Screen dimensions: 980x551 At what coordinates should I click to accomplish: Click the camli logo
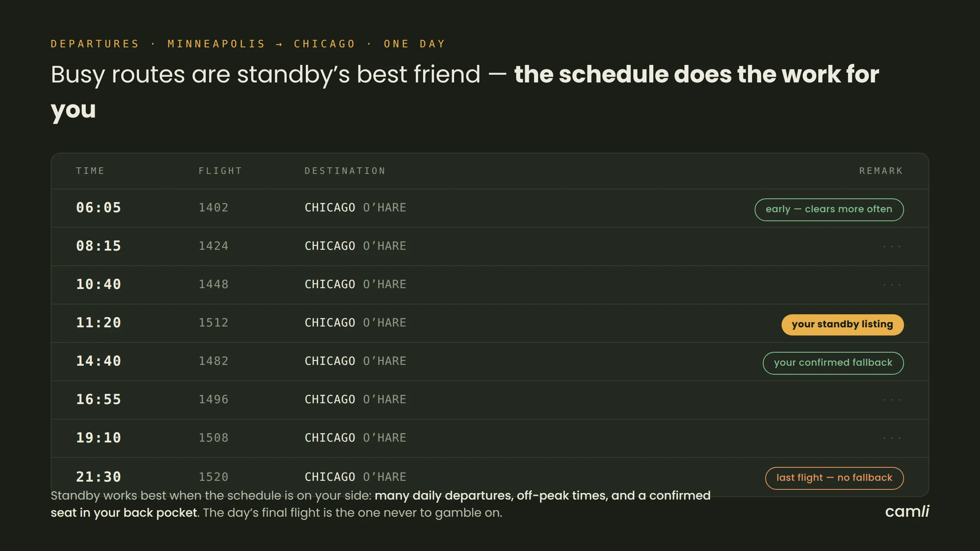pos(907,511)
